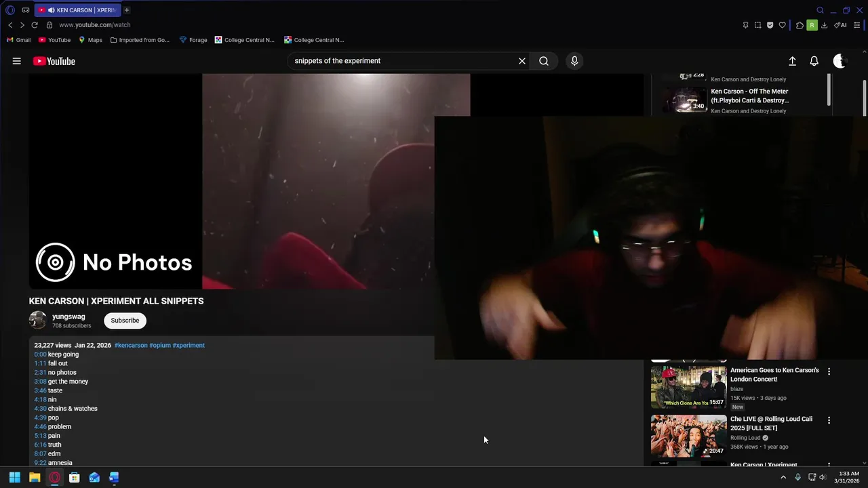Jump to 5:13 pain timestamp
This screenshot has width=868, height=488.
pyautogui.click(x=41, y=436)
